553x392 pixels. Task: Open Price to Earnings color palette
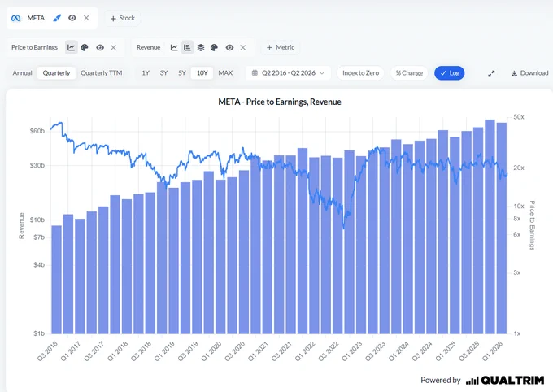point(85,47)
